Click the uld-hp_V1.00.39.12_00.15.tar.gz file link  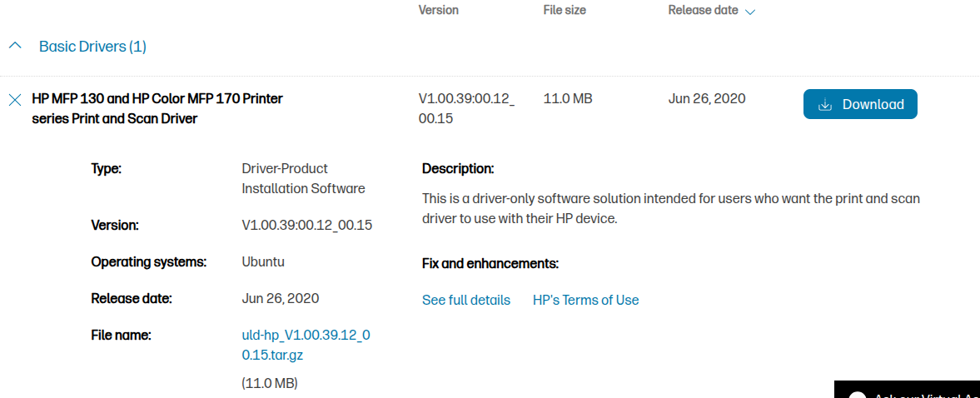point(306,346)
